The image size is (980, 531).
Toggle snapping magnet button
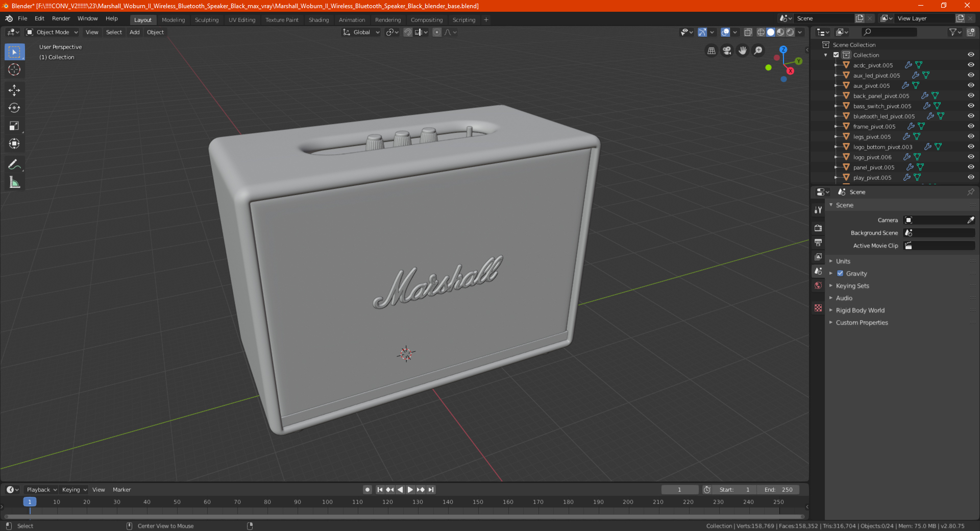(408, 32)
